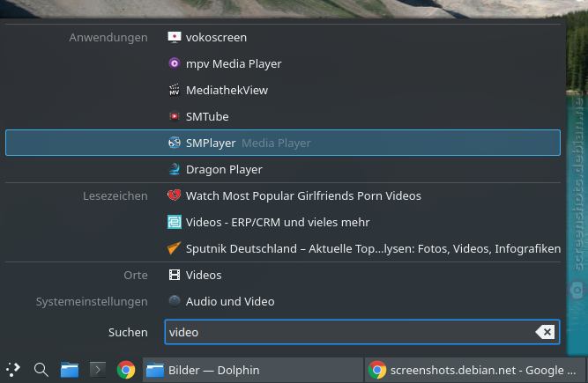Switch to the Bilder — Dolphin window
The width and height of the screenshot is (588, 383).
point(253,370)
